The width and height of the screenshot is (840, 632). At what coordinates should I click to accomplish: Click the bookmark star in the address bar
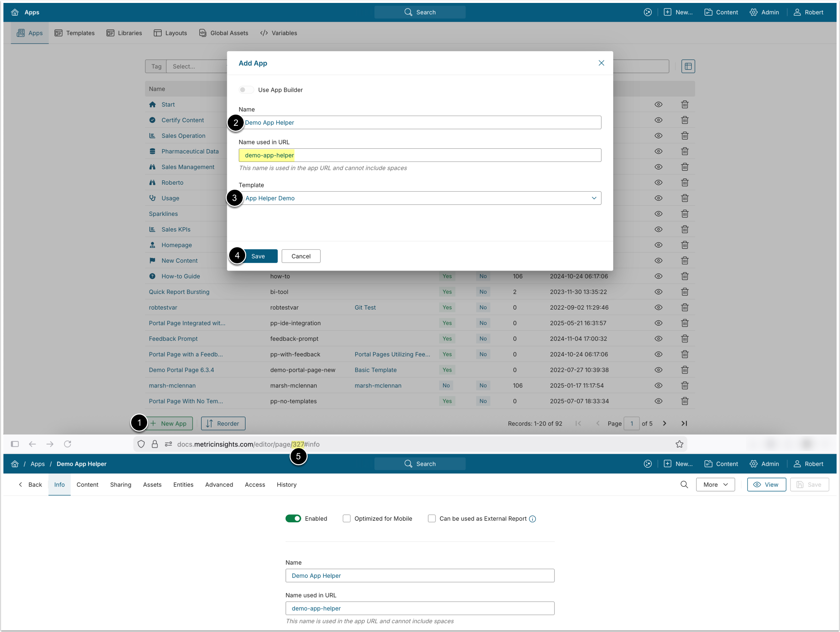[679, 444]
